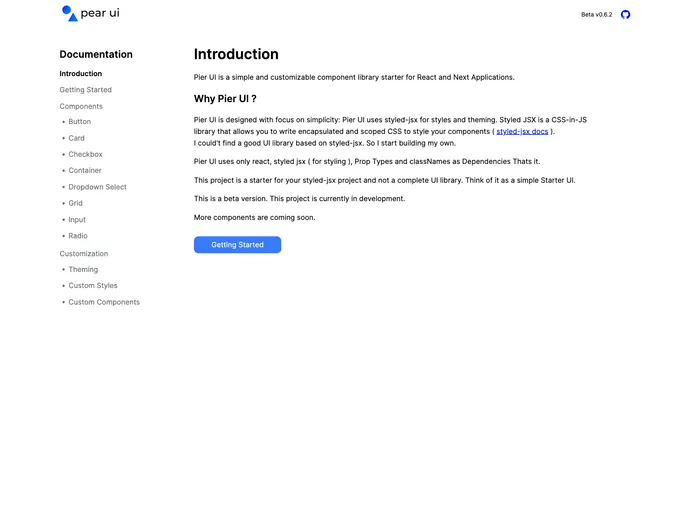Click 'This is a beta version' paragraph
Viewport: 688px width, 512px height.
(299, 199)
